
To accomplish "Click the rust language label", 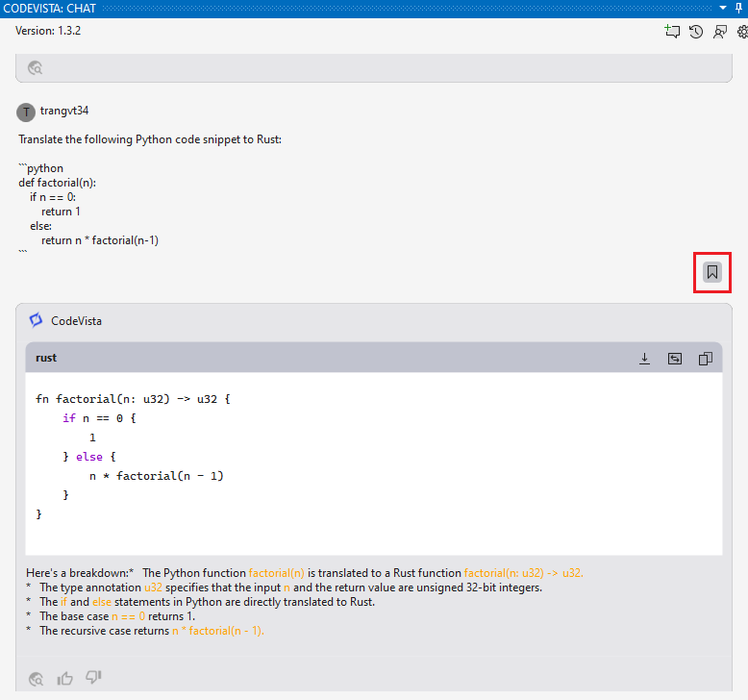I will (x=46, y=358).
